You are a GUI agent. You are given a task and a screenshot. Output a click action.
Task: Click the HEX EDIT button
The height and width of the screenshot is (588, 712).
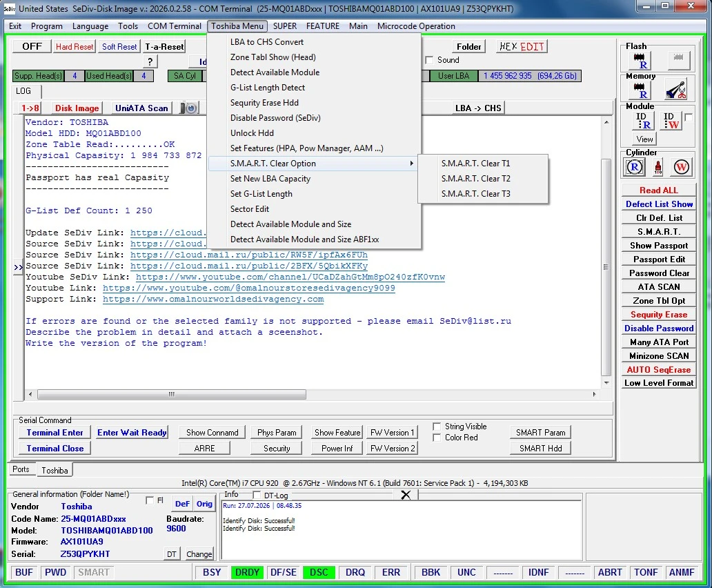pyautogui.click(x=522, y=46)
